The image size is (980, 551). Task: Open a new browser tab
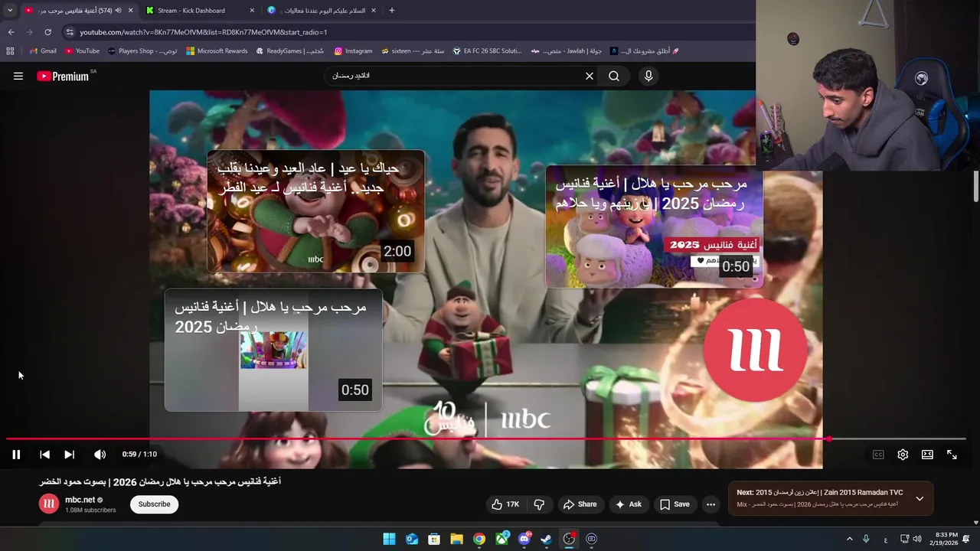pyautogui.click(x=392, y=11)
